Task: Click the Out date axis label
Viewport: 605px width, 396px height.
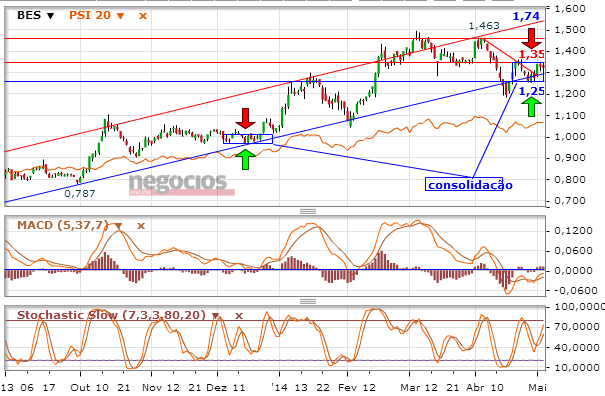Action: 80,388
